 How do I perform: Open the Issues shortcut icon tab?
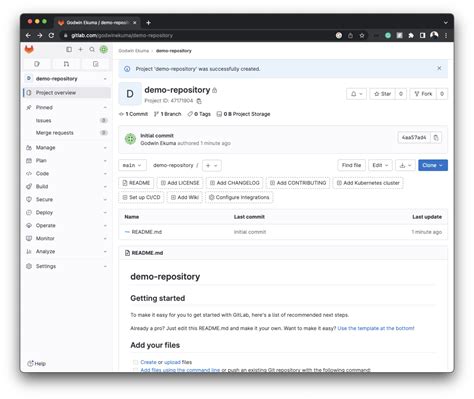pos(37,64)
